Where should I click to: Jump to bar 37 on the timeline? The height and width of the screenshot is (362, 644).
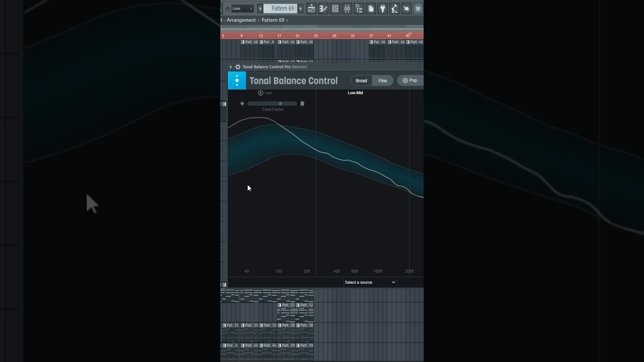(371, 36)
